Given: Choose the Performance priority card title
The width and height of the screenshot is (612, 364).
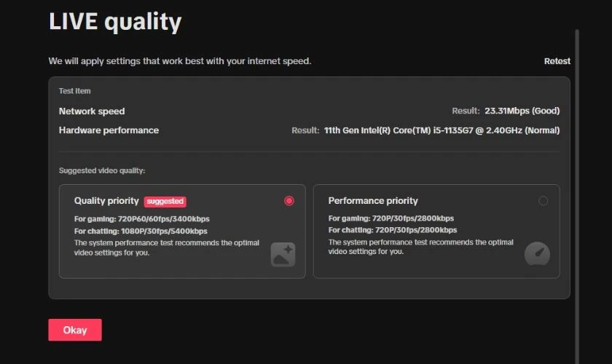Looking at the screenshot, I should pos(373,200).
